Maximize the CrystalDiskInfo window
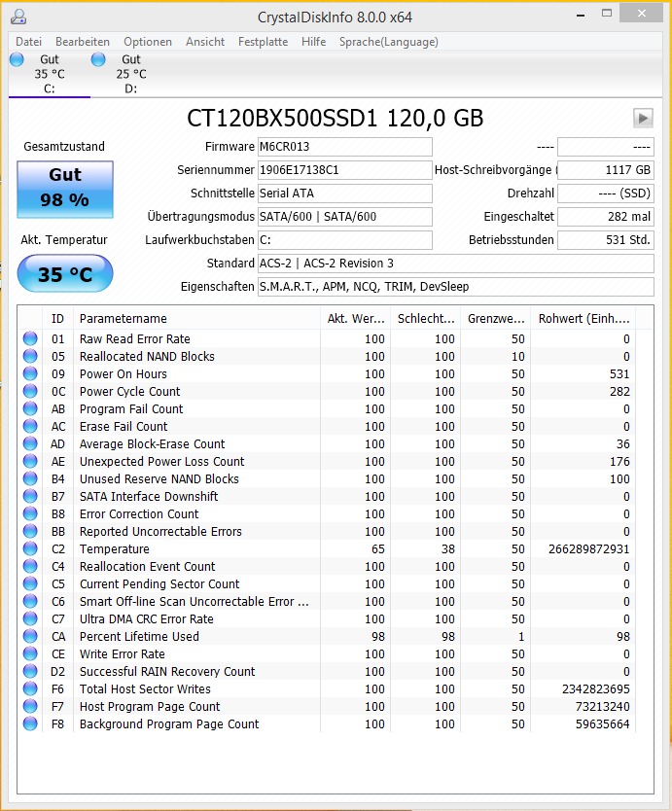The image size is (672, 811). (607, 14)
